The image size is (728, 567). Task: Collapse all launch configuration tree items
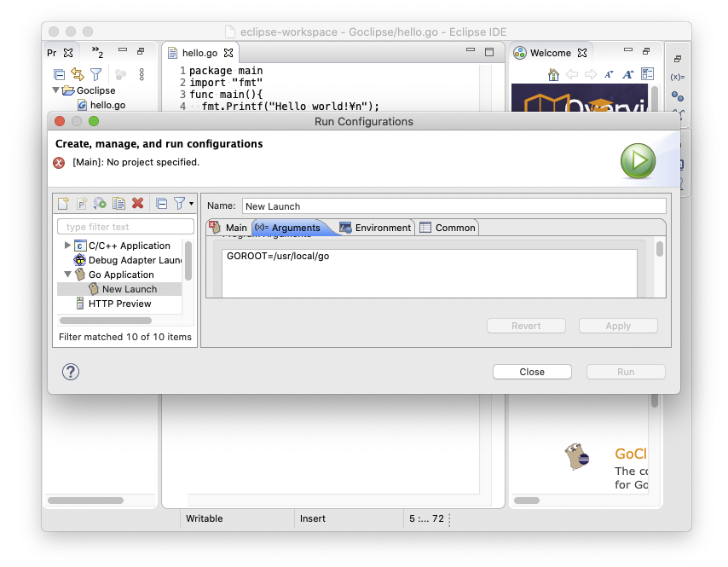pyautogui.click(x=161, y=204)
